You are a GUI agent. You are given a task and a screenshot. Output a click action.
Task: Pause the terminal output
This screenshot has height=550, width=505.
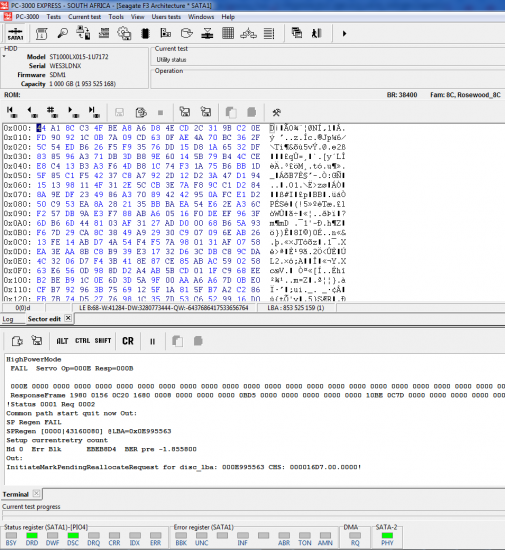coord(153,341)
